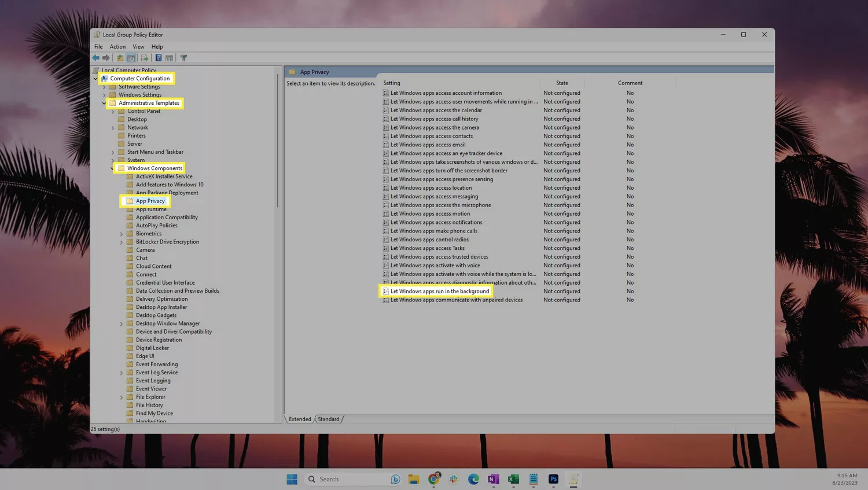This screenshot has height=490, width=868.
Task: Open File Explorer from the taskbar
Action: coord(414,479)
